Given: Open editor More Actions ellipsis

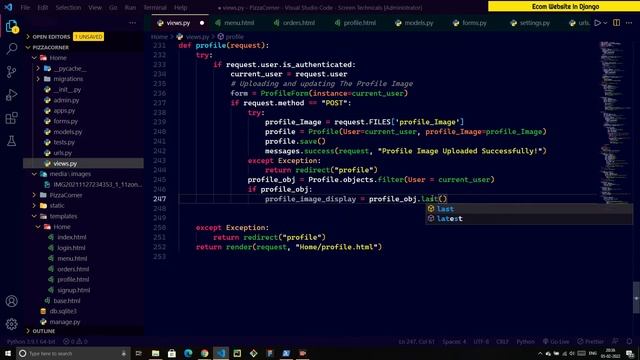Looking at the screenshot, I should [x=629, y=23].
